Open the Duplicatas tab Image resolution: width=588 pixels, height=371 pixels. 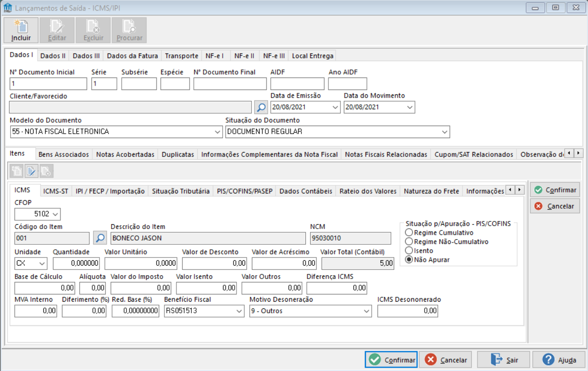[x=178, y=154]
